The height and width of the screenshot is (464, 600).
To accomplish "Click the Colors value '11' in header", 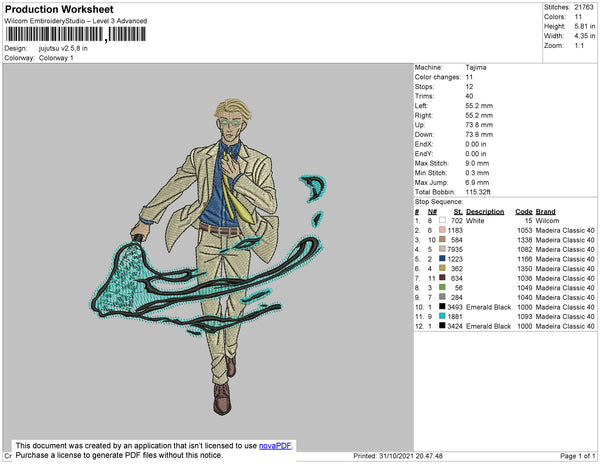I will tap(578, 17).
